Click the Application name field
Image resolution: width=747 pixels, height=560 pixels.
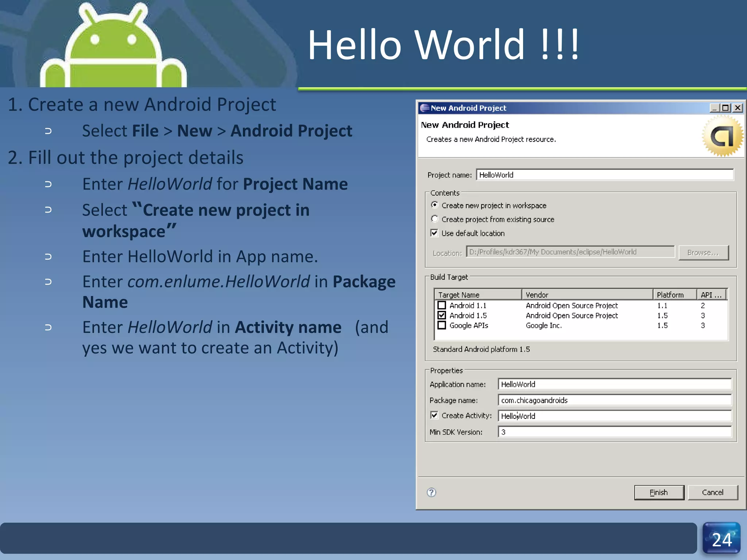point(615,384)
